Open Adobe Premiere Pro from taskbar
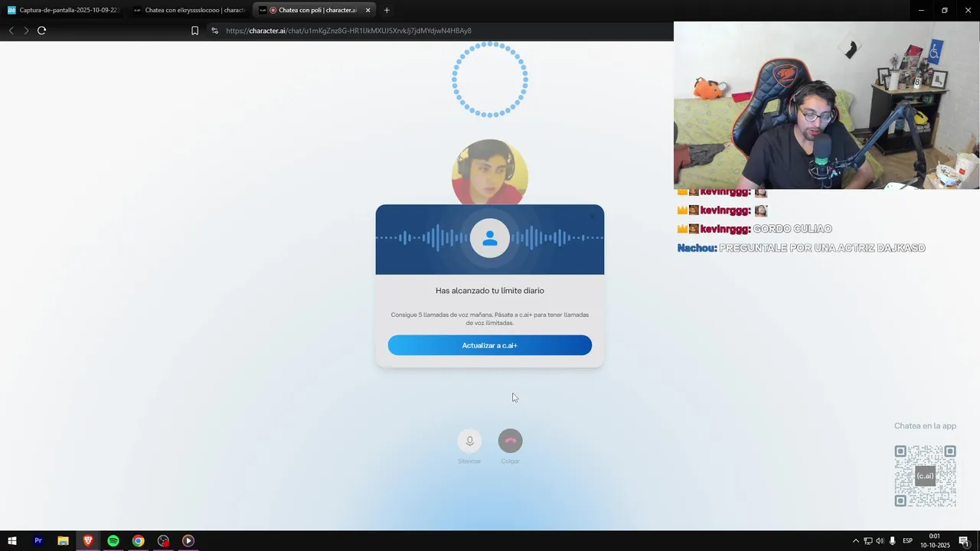This screenshot has width=980, height=551. (38, 541)
